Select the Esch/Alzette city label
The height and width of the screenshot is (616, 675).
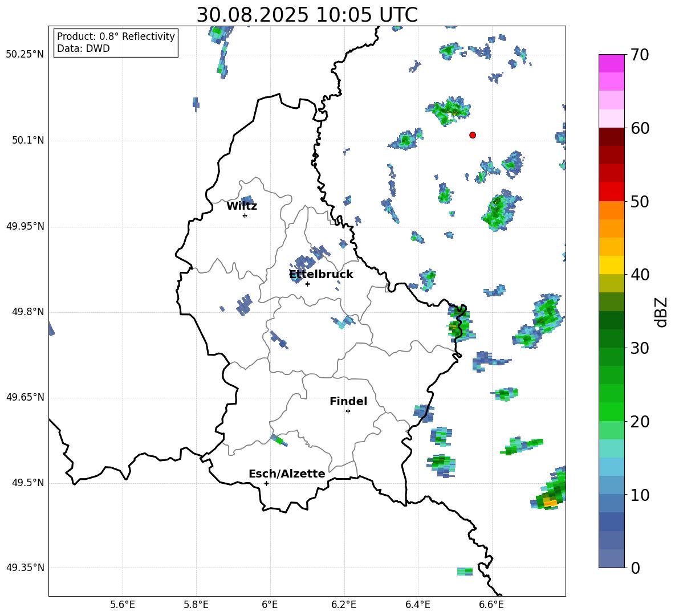pyautogui.click(x=287, y=474)
